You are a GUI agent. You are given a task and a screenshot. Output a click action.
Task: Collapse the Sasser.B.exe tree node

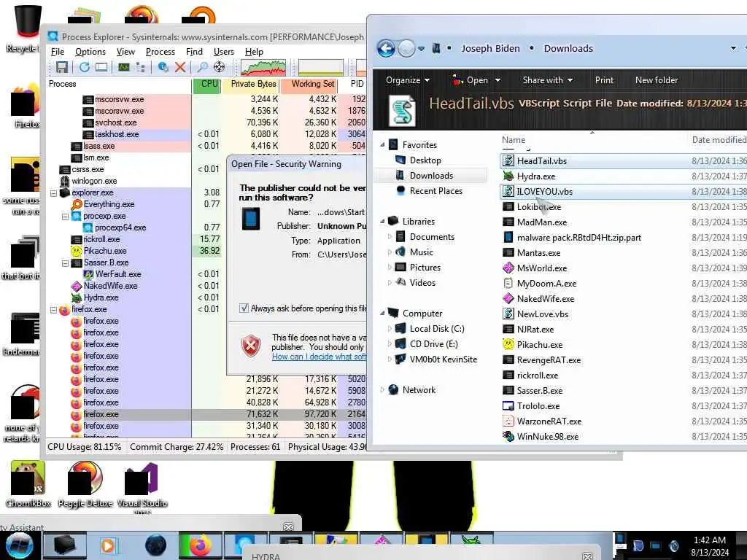[65, 262]
